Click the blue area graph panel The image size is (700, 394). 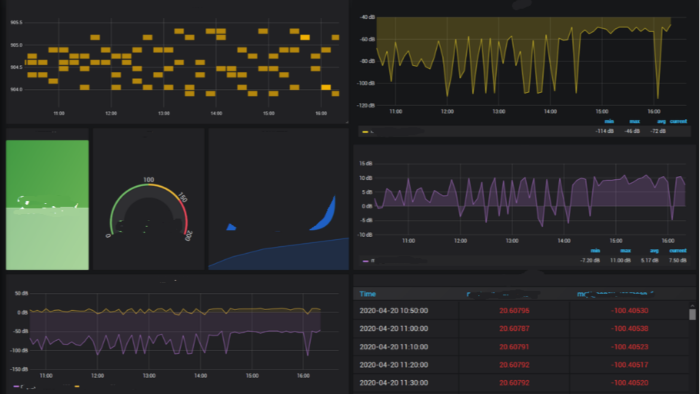pos(279,199)
